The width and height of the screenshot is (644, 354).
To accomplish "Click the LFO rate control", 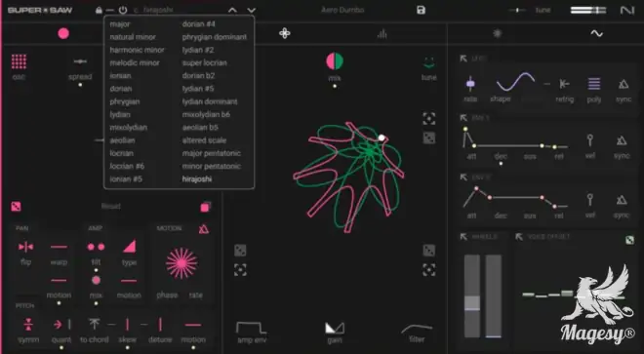I will pos(470,84).
